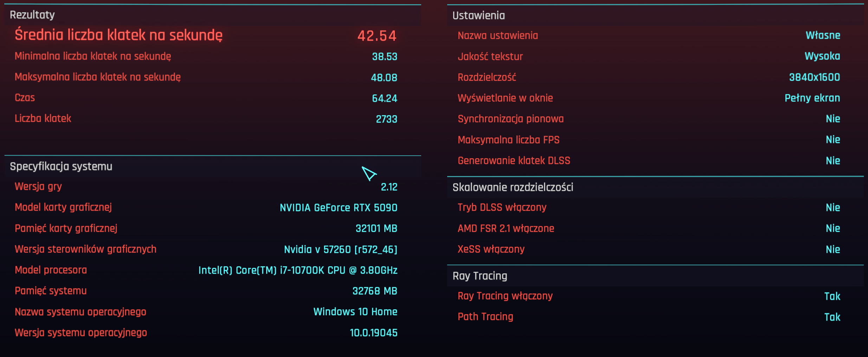This screenshot has width=868, height=357.
Task: Click the Windows 10 Home value
Action: point(355,312)
